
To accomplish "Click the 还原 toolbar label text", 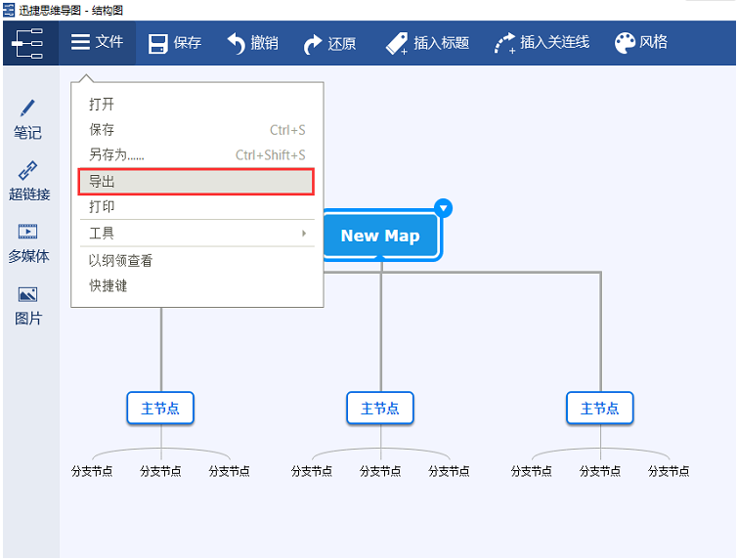I will [342, 44].
